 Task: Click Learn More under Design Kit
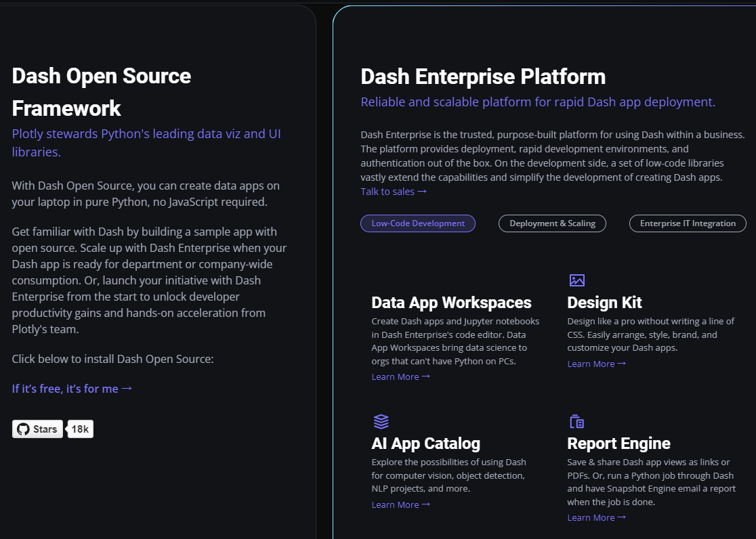(x=596, y=364)
